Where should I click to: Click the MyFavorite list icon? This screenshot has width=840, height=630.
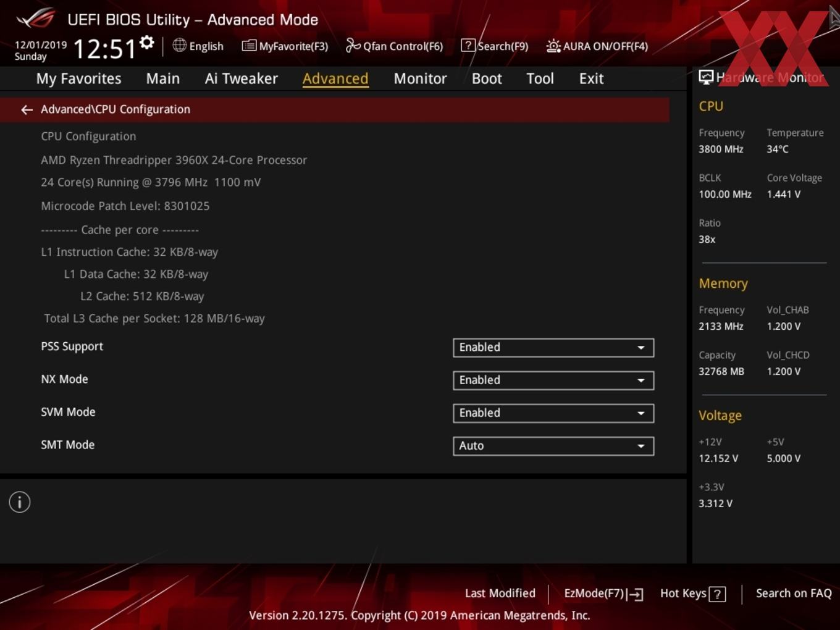click(249, 46)
